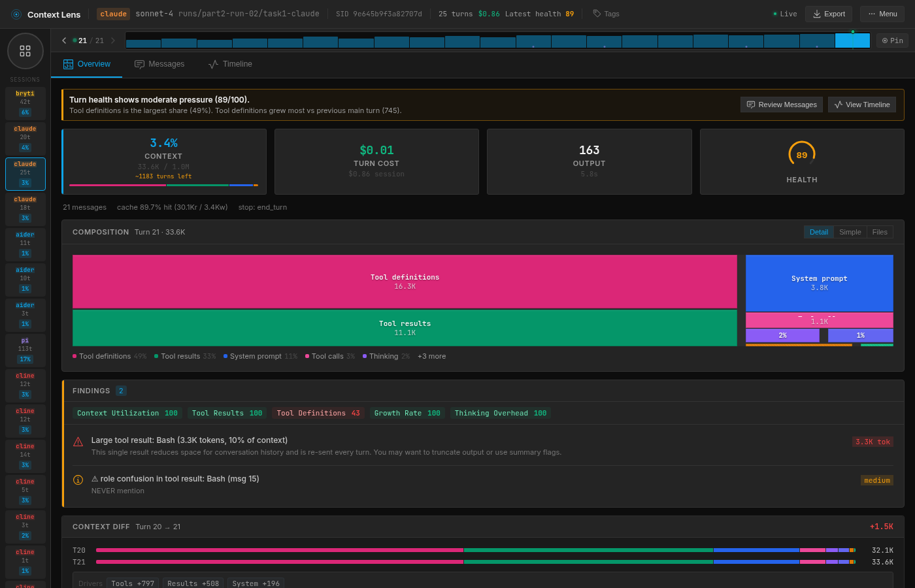Click the info icon on role confusion finding
Viewport: 915px width, 588px height.
click(78, 480)
